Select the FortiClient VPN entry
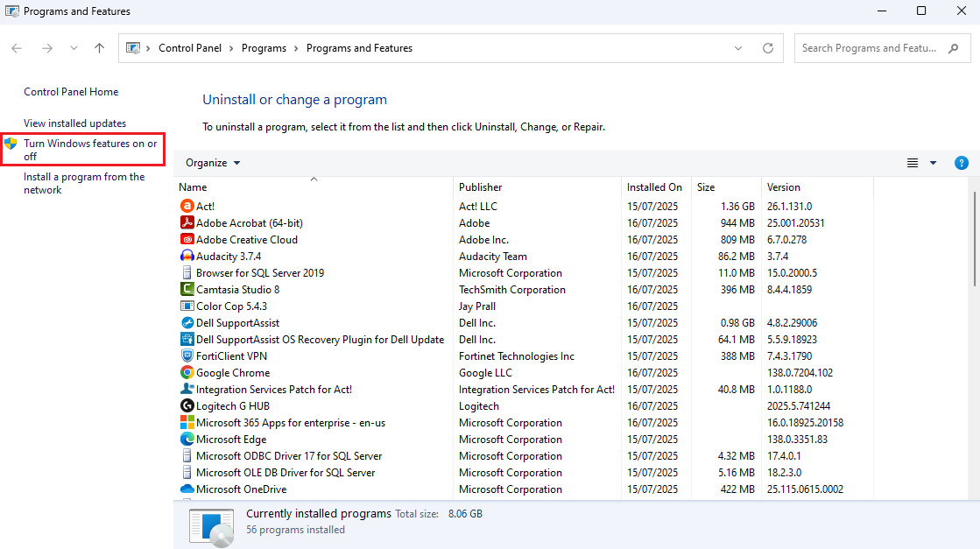Screen dimensions: 980x549 (x=231, y=356)
